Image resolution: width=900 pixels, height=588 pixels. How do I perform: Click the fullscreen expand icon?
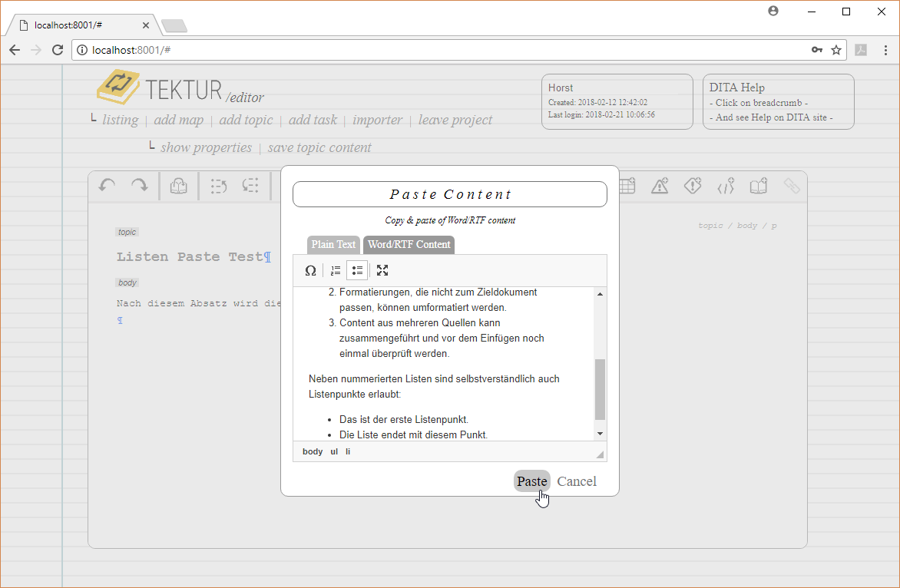[382, 270]
